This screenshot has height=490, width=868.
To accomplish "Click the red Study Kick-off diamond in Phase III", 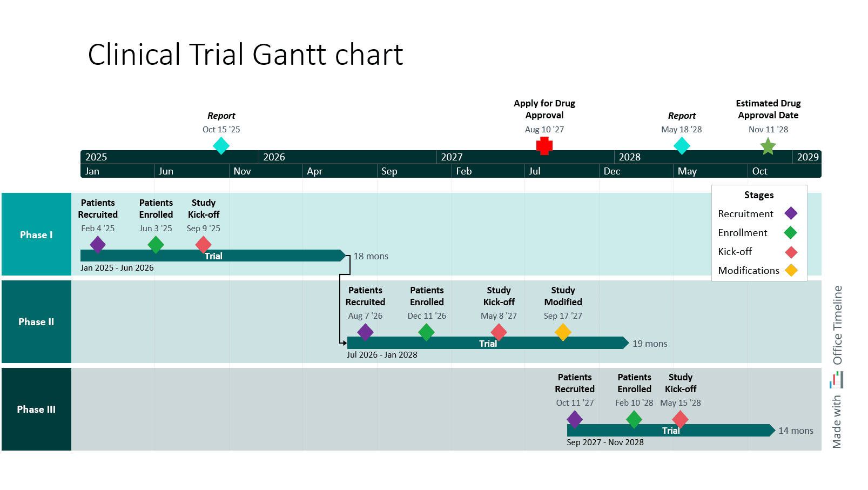I will coord(681,419).
